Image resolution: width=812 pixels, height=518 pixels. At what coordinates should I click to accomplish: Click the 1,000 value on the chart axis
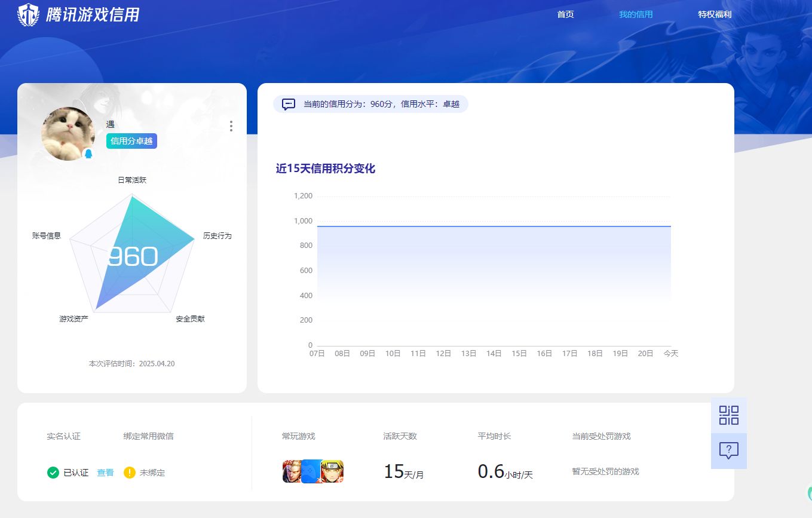(303, 221)
